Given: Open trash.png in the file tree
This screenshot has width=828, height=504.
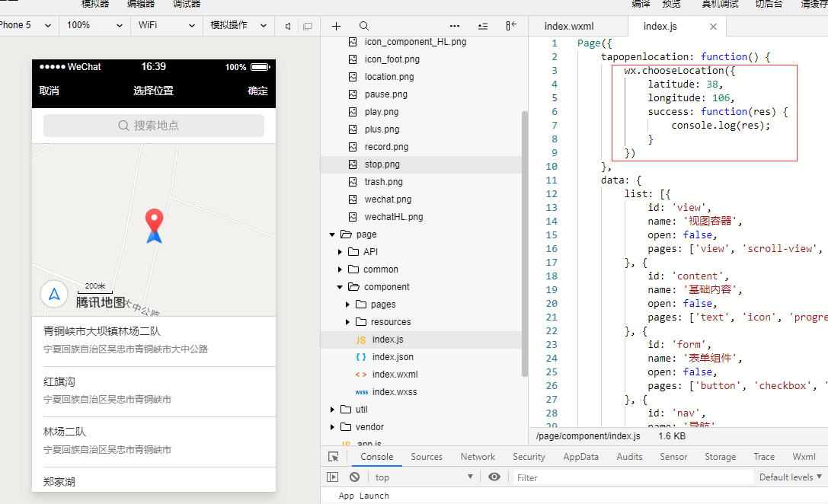Looking at the screenshot, I should [383, 182].
